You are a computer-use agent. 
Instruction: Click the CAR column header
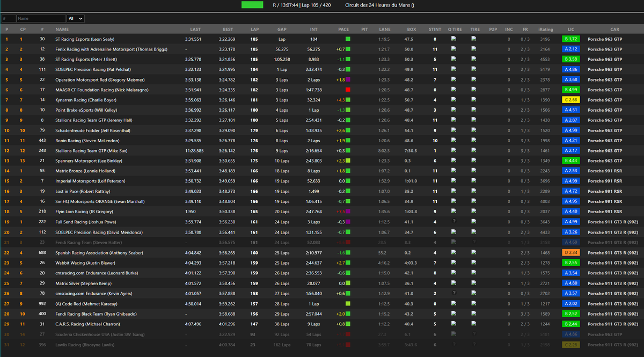614,29
